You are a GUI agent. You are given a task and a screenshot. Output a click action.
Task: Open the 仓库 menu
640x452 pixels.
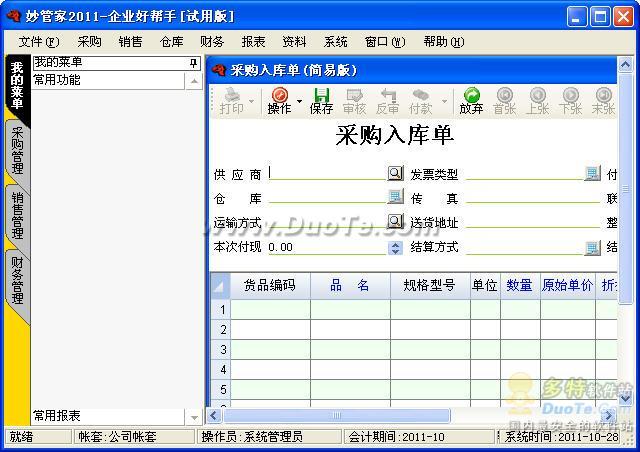(171, 42)
